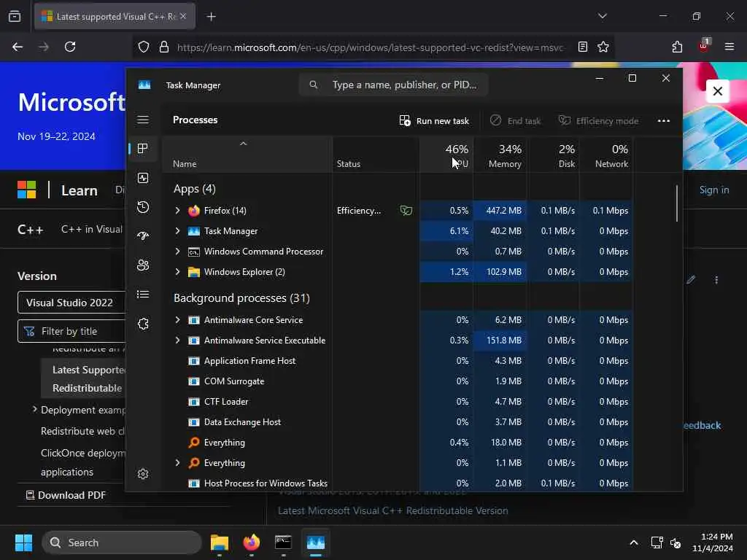Close the Microsoft banner with X button

click(718, 90)
